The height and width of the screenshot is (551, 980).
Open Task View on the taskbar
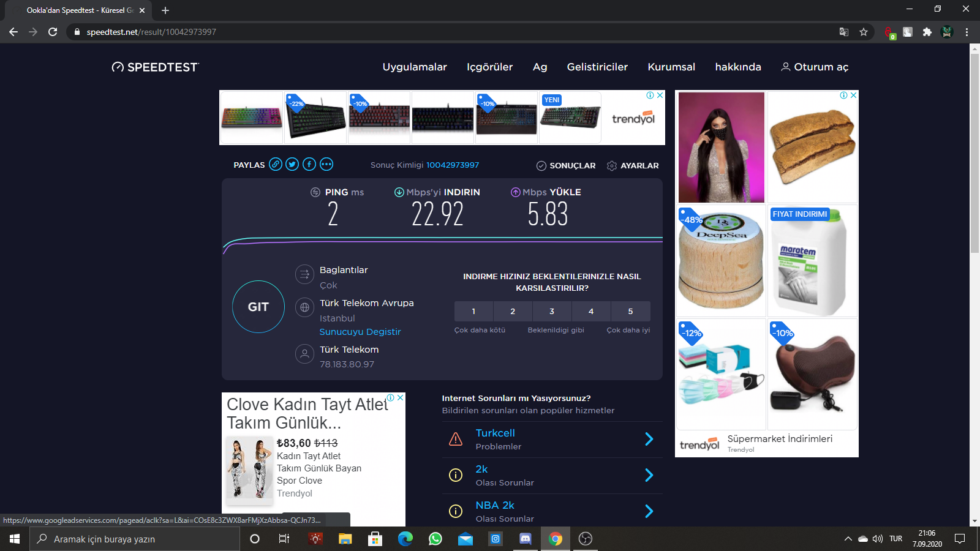(x=284, y=539)
